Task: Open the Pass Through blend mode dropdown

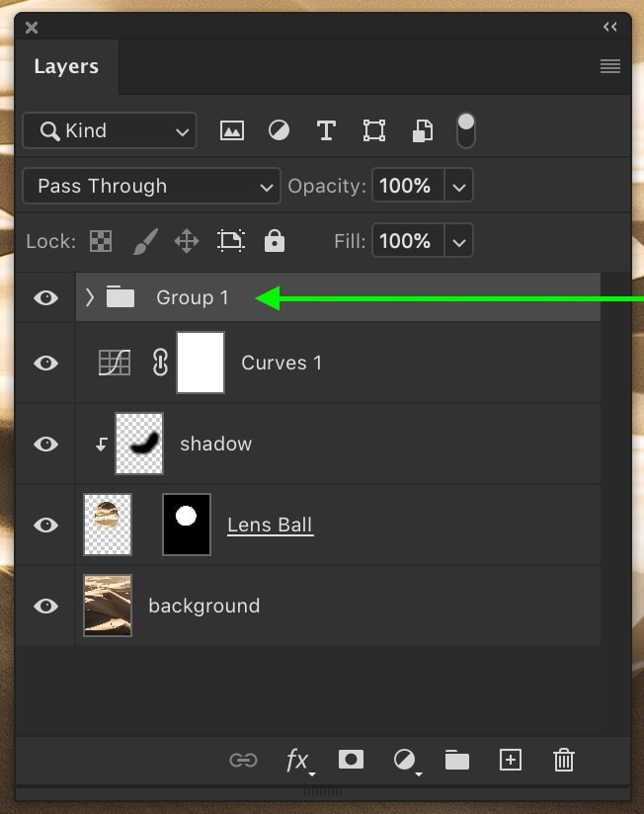Action: coord(151,186)
